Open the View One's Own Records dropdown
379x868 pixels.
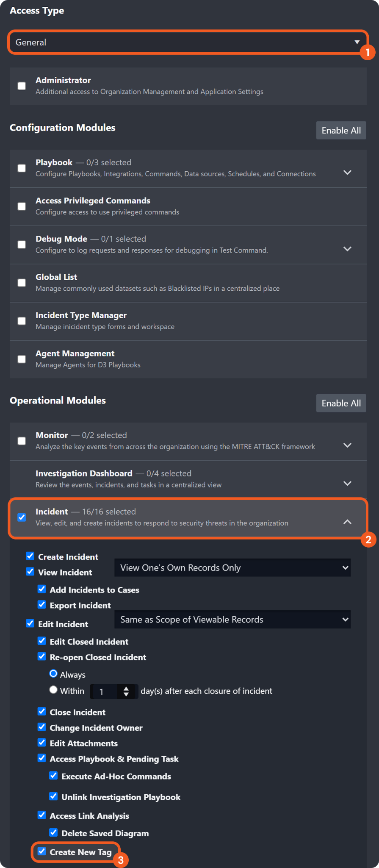[232, 568]
